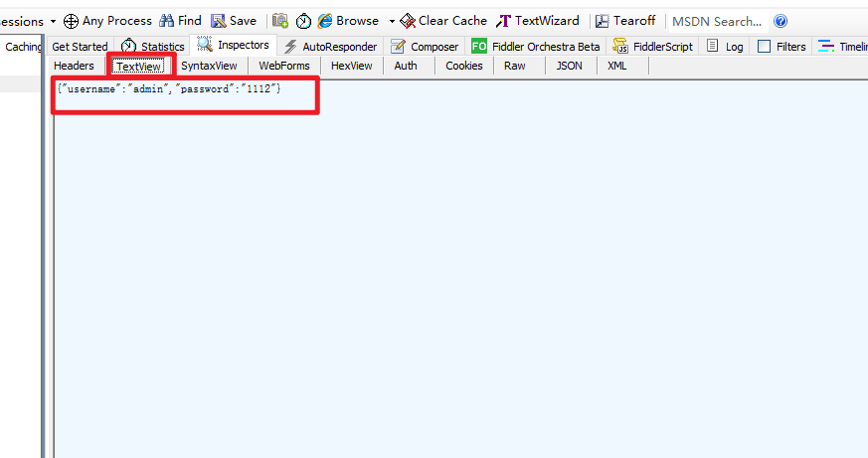Focus the MSDN Search box
Viewport: 868px width, 458px height.
(718, 22)
